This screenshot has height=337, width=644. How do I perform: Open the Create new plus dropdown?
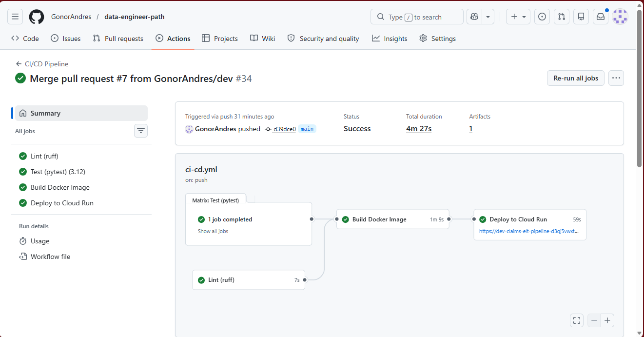point(518,17)
